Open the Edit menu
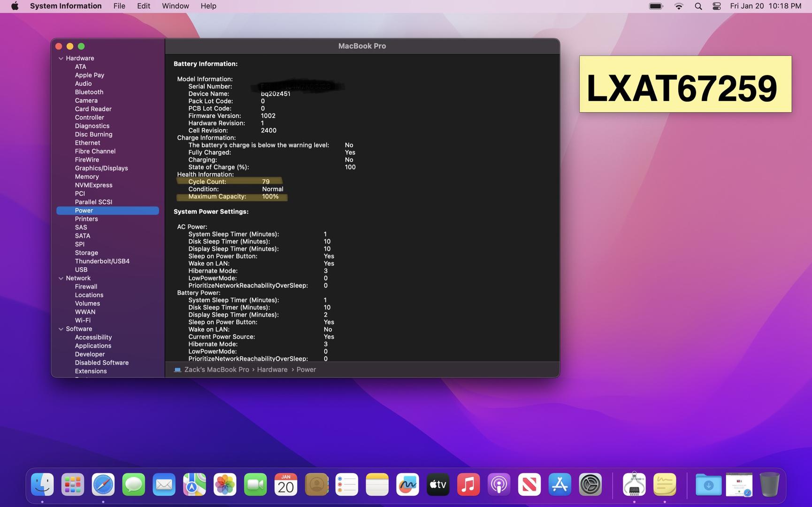 (x=144, y=6)
